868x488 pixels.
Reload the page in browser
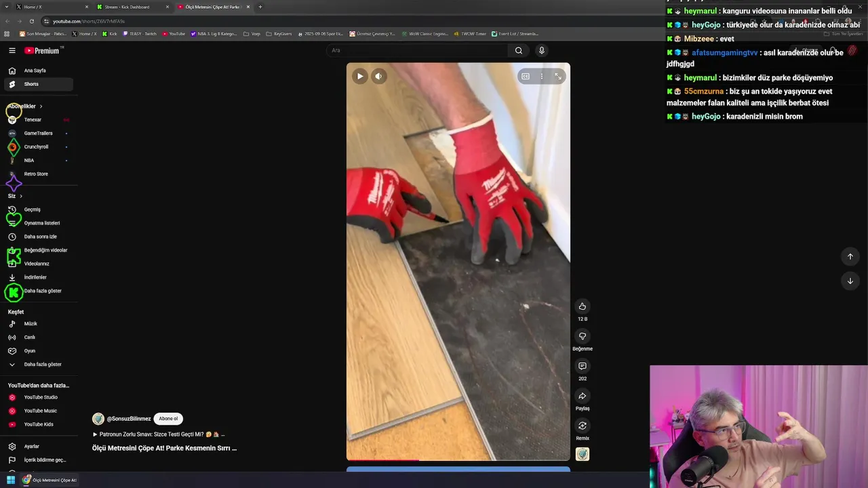(31, 21)
